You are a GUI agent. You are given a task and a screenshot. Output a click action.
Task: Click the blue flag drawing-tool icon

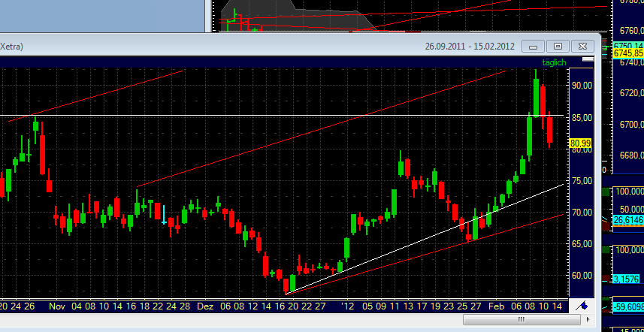click(x=582, y=306)
